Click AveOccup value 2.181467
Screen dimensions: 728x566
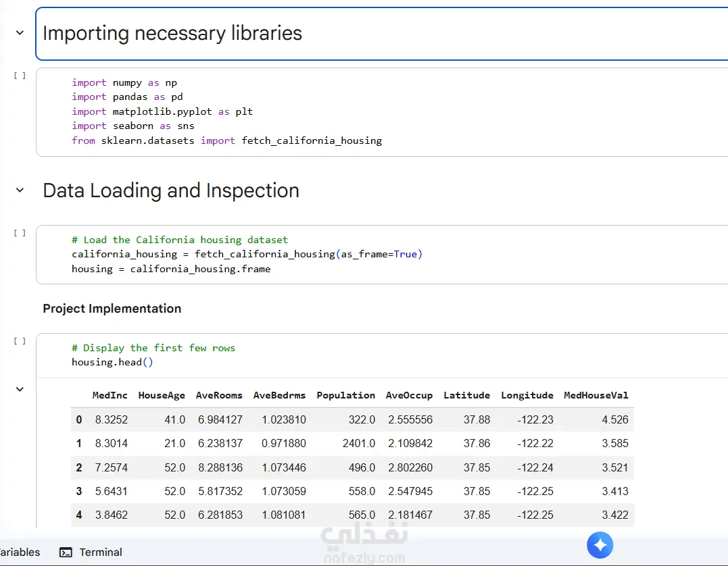(410, 515)
